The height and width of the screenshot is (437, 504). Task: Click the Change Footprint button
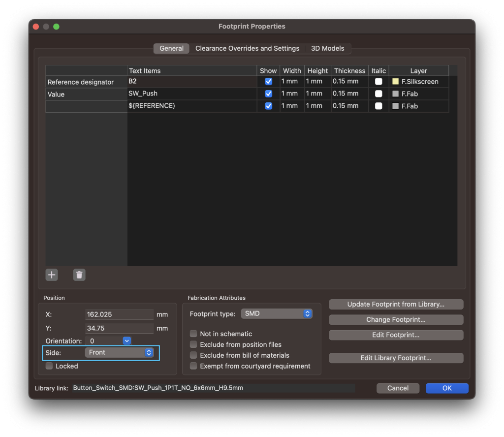coord(396,320)
